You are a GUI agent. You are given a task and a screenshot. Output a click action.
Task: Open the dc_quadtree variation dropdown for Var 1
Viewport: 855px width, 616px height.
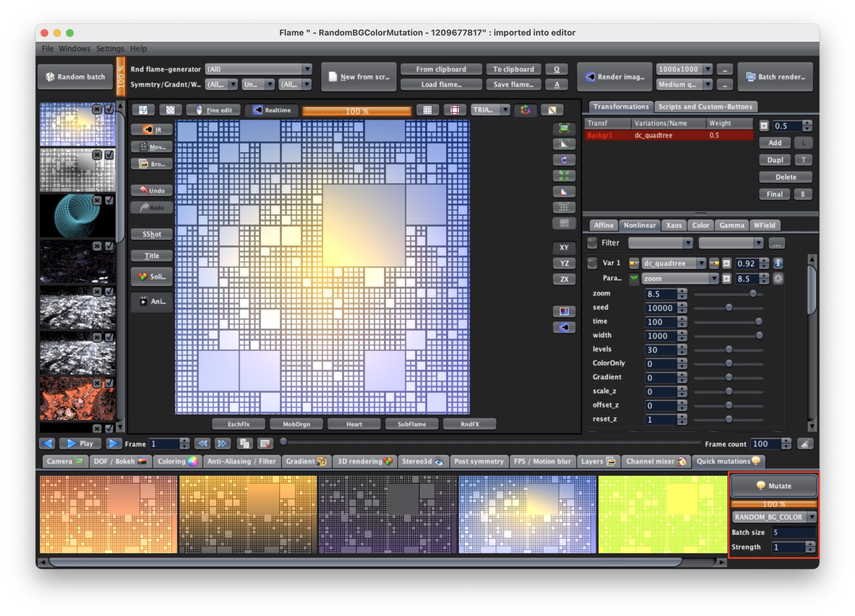674,263
